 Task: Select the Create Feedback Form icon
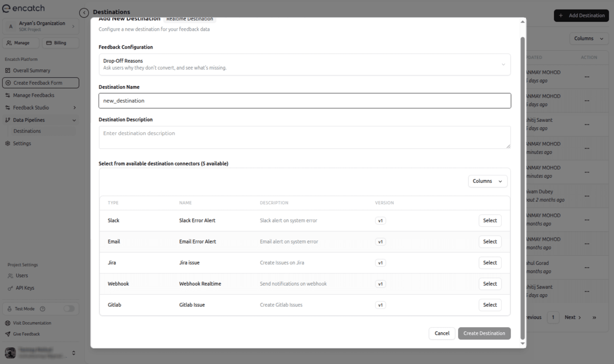(x=8, y=83)
